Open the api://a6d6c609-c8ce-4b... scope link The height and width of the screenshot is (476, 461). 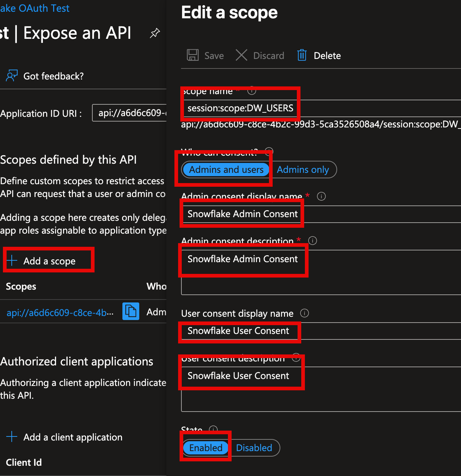point(60,313)
